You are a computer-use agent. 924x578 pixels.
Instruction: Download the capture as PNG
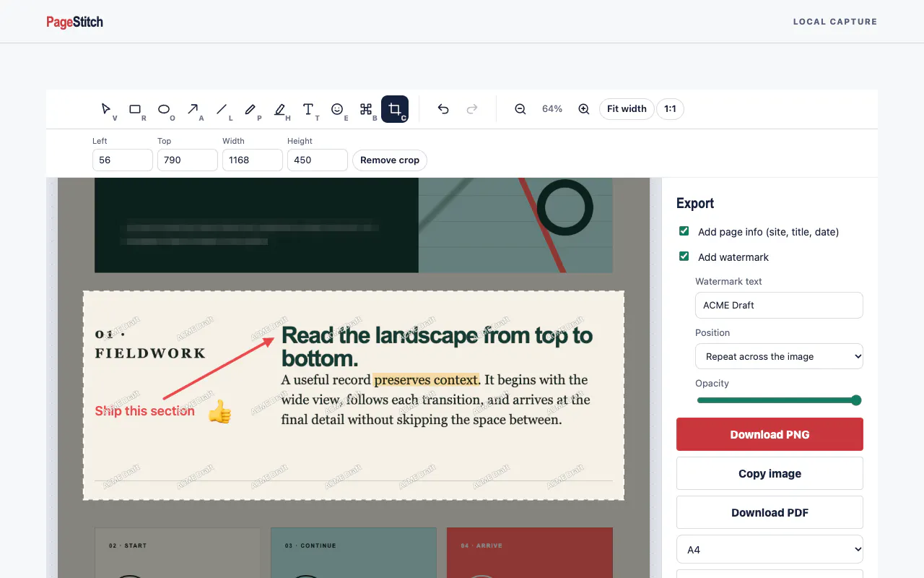(x=770, y=434)
